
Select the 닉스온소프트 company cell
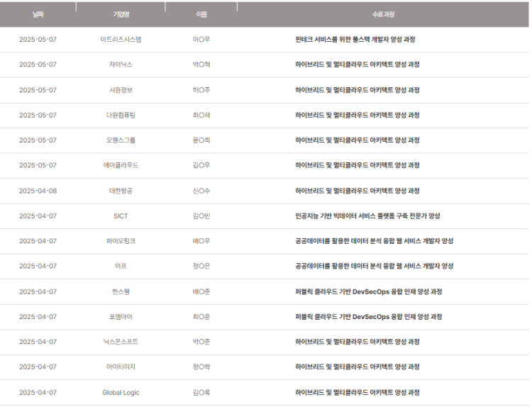point(121,342)
